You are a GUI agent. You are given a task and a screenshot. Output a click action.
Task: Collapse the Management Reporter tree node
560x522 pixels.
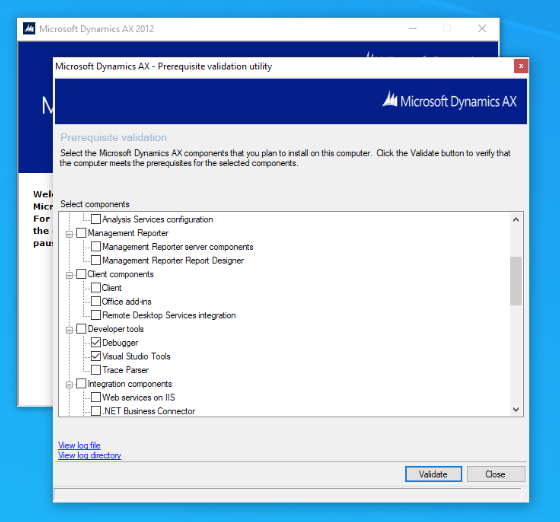point(69,234)
